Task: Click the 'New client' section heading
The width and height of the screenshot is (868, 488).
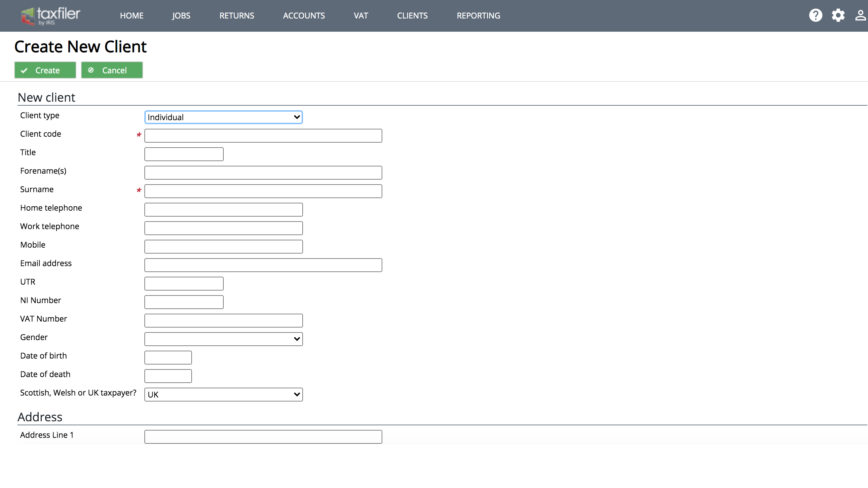Action: point(47,97)
